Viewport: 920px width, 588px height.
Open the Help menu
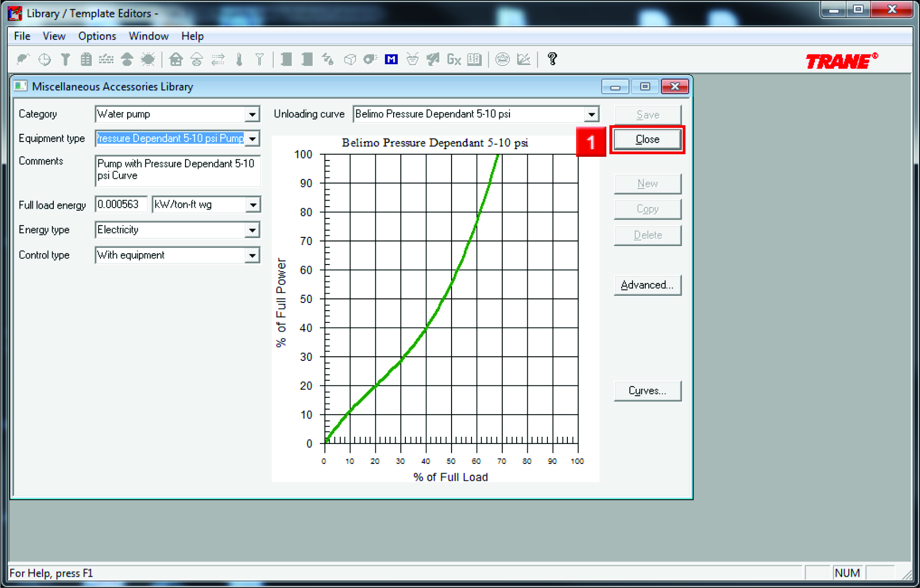pyautogui.click(x=192, y=36)
